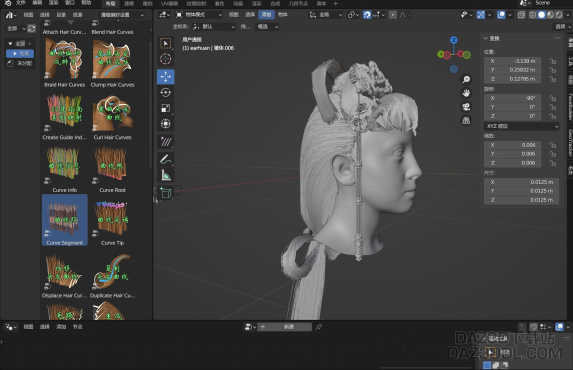
Task: Select rendered viewport shading
Action: [x=559, y=15]
